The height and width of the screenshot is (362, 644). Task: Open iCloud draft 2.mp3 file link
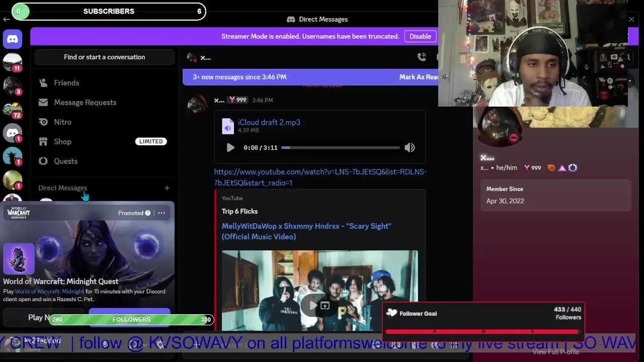pyautogui.click(x=269, y=122)
